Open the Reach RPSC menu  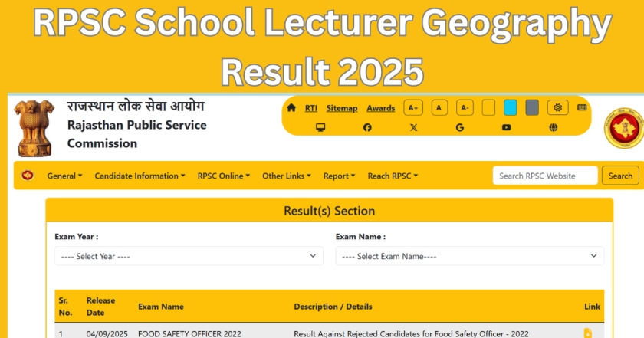click(393, 176)
